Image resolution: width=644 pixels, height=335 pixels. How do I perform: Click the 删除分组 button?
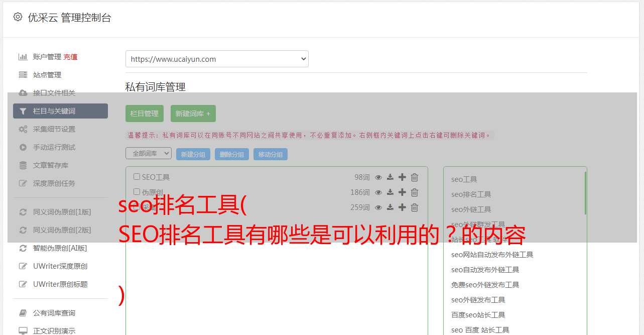[x=232, y=154]
